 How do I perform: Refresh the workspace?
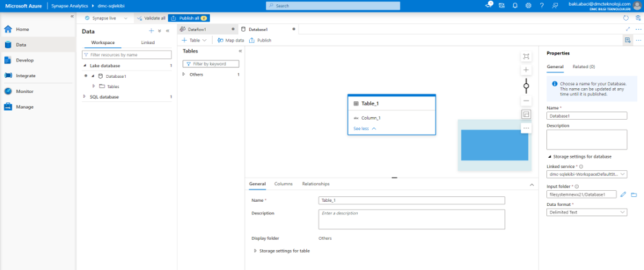pos(626,18)
